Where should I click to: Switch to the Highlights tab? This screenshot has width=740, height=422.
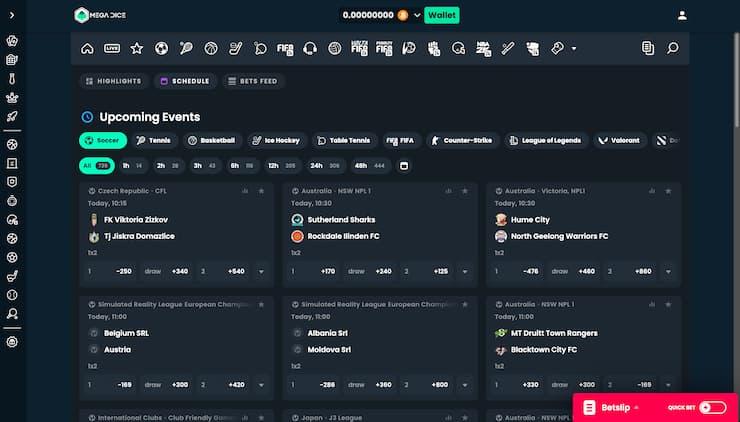pos(114,81)
